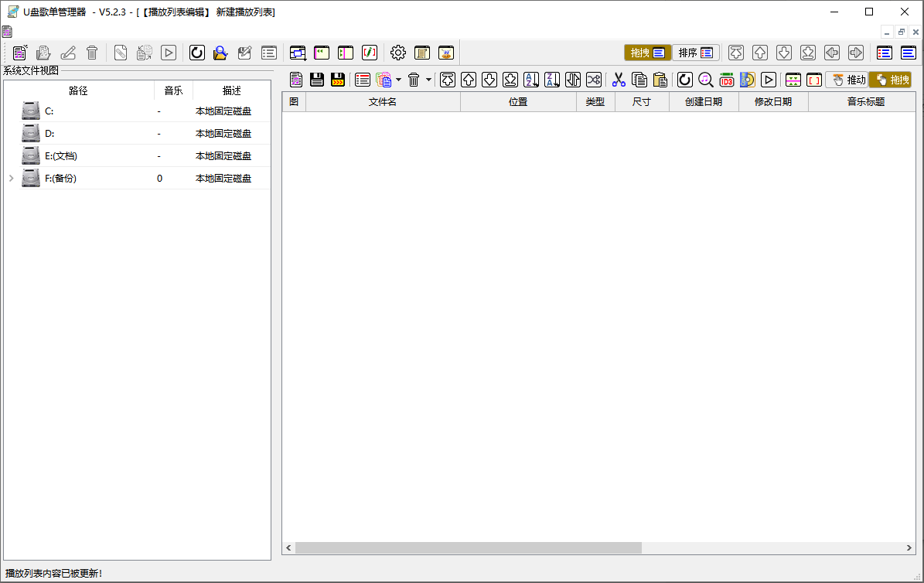Switch to 排序 mode toggle
924x583 pixels.
pyautogui.click(x=695, y=53)
